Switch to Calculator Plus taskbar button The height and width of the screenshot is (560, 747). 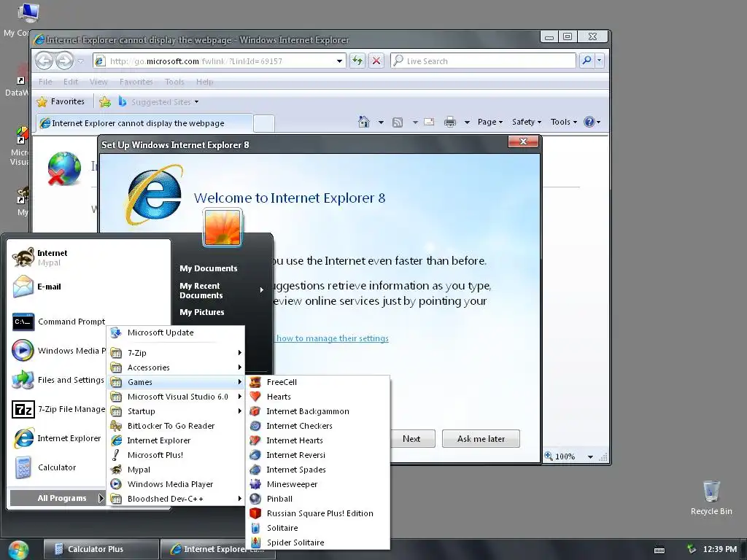coord(101,549)
